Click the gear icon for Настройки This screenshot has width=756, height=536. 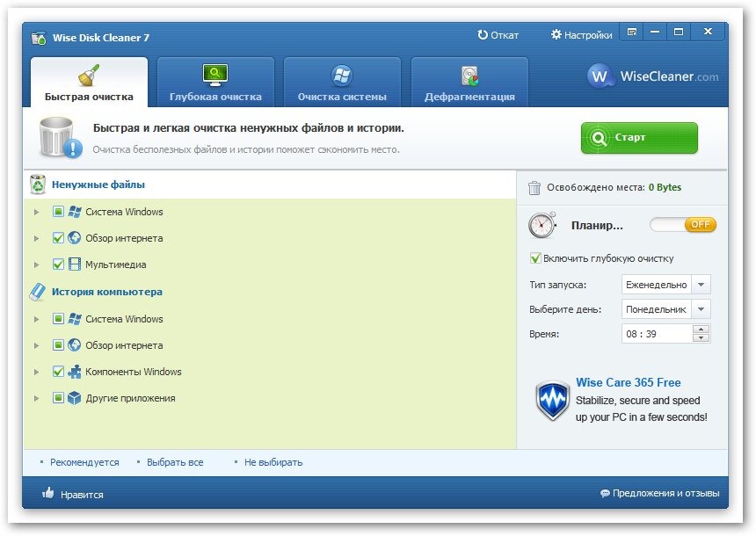(x=556, y=34)
